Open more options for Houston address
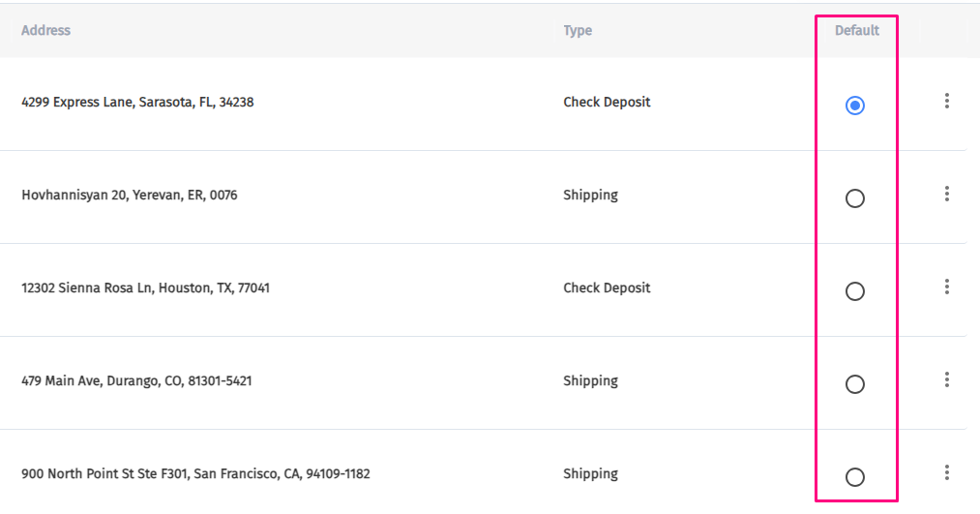The width and height of the screenshot is (980, 514). [947, 287]
